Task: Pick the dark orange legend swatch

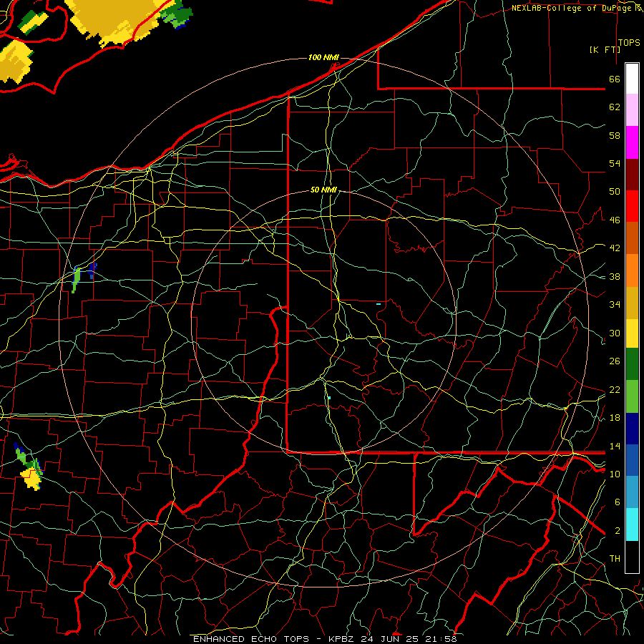Action: 632,238
